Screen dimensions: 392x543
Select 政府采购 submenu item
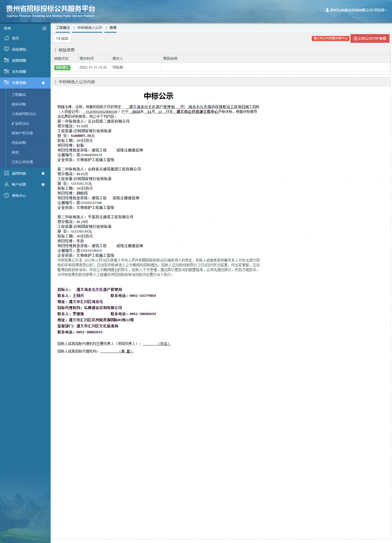[19, 104]
